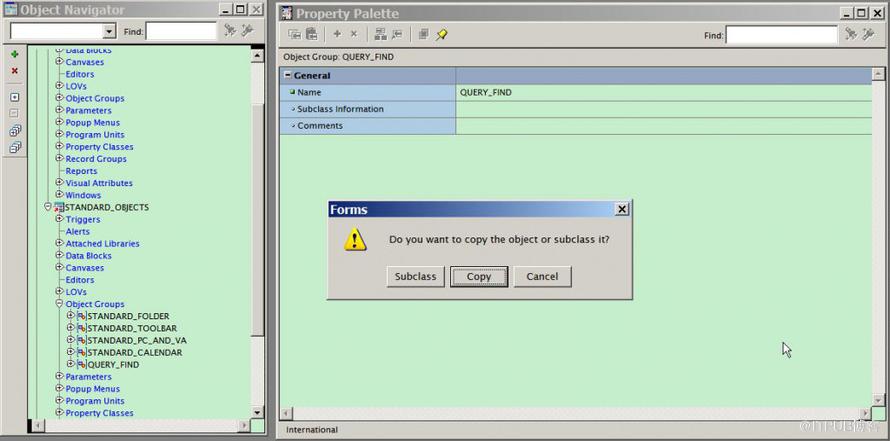The width and height of the screenshot is (890, 441).
Task: Click the object group icon beside STANDARD_TOOLBAR
Action: (x=81, y=328)
